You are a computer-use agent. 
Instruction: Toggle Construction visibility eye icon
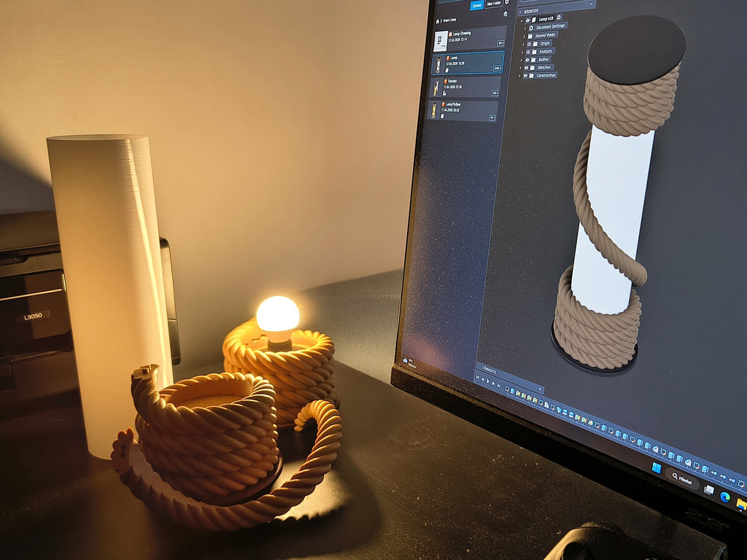[525, 75]
